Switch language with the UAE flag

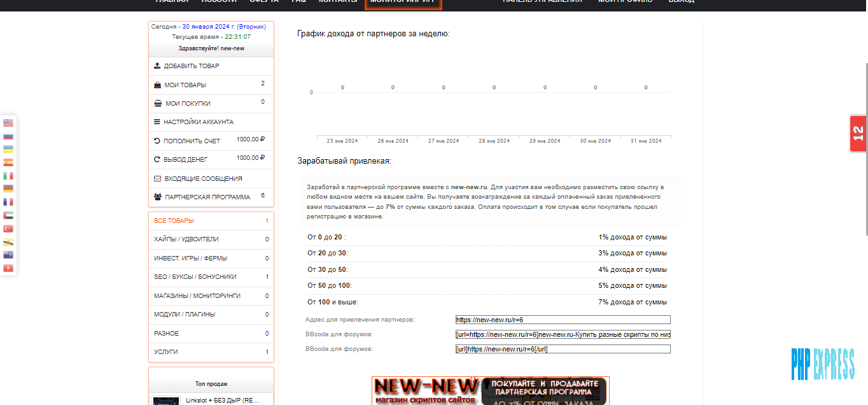(8, 215)
